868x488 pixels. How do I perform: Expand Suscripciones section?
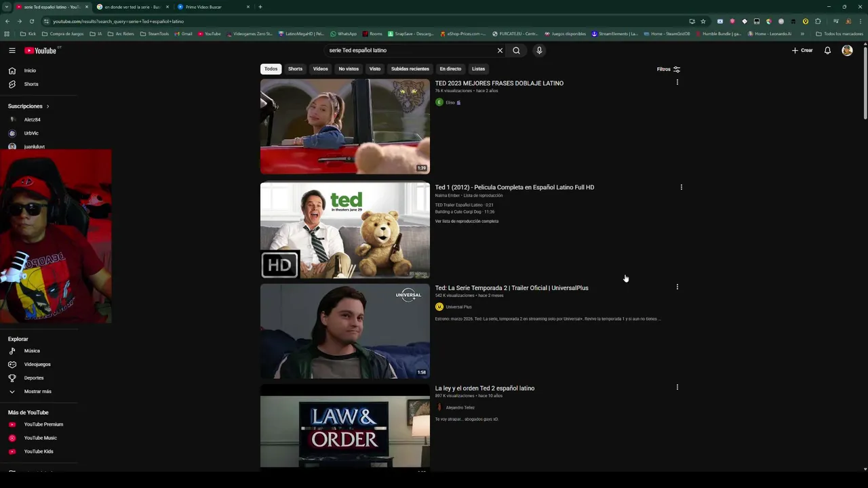[x=28, y=106]
